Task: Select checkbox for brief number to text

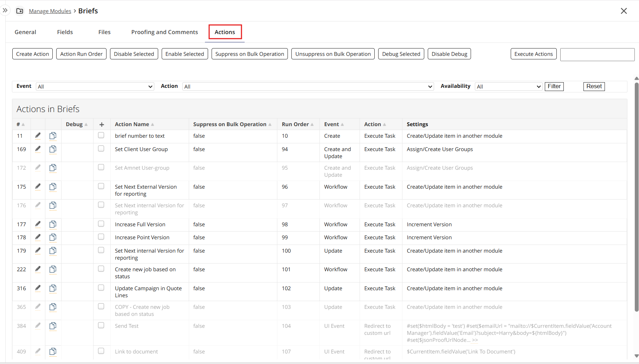Action: (x=101, y=135)
